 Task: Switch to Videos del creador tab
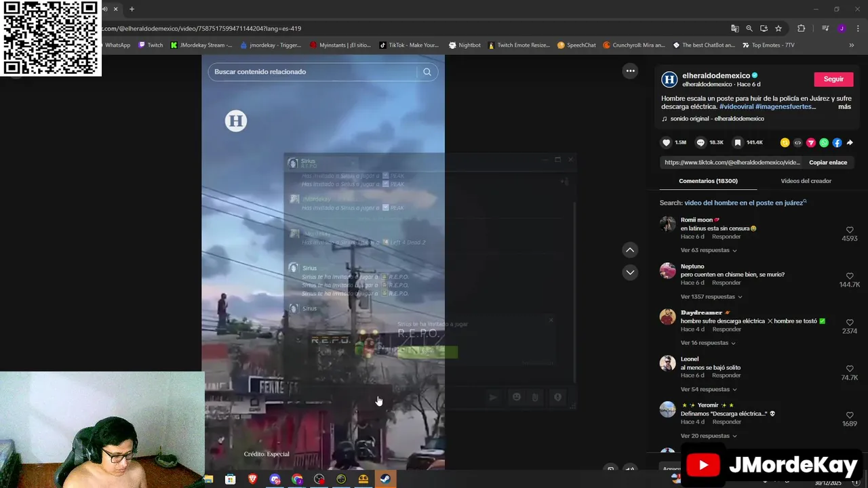point(806,181)
